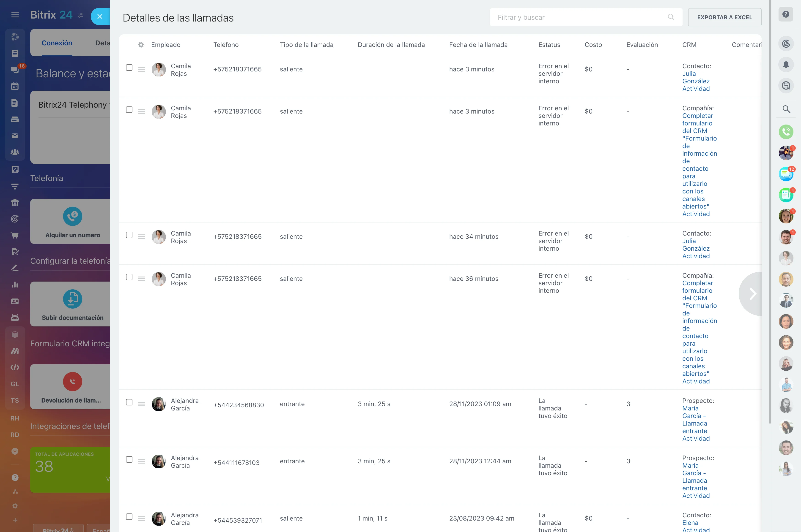
Task: Click the grid settings gear icon
Action: coord(141,45)
